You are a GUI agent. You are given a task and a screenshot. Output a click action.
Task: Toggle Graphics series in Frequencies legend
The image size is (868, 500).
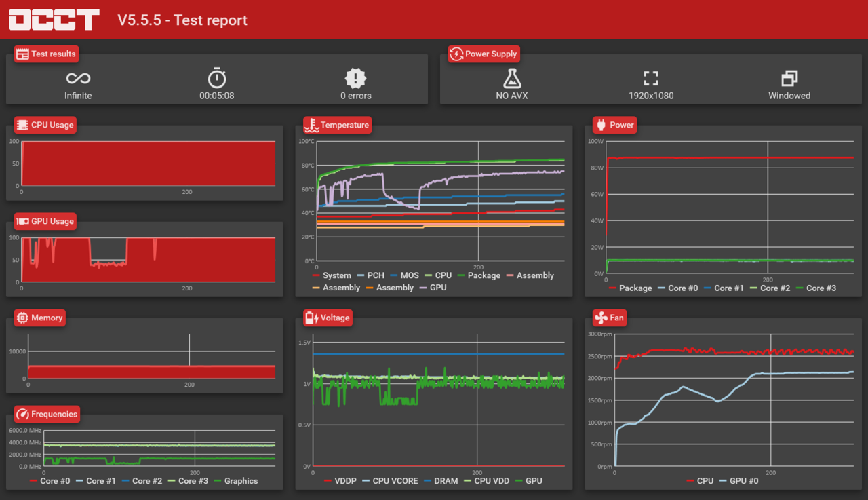(x=235, y=480)
